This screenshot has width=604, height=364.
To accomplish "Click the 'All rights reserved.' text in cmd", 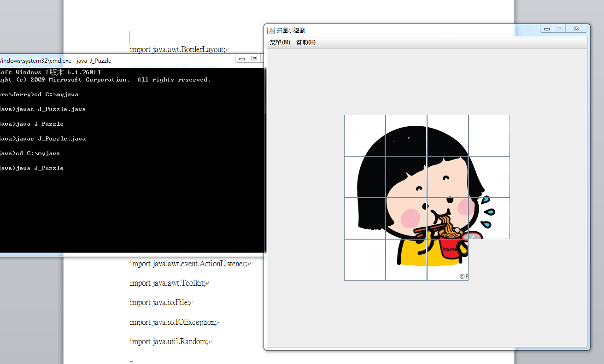I will point(174,80).
